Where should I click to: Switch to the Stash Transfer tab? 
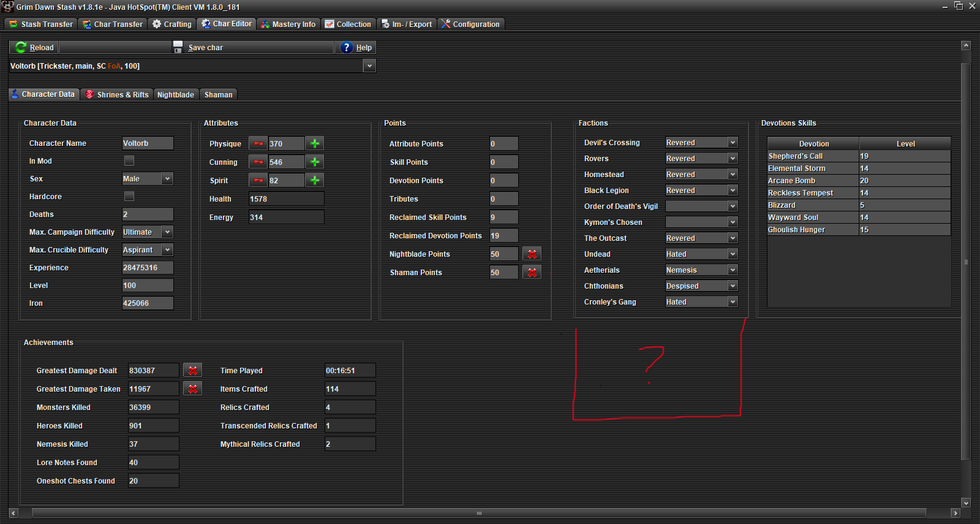pos(41,24)
